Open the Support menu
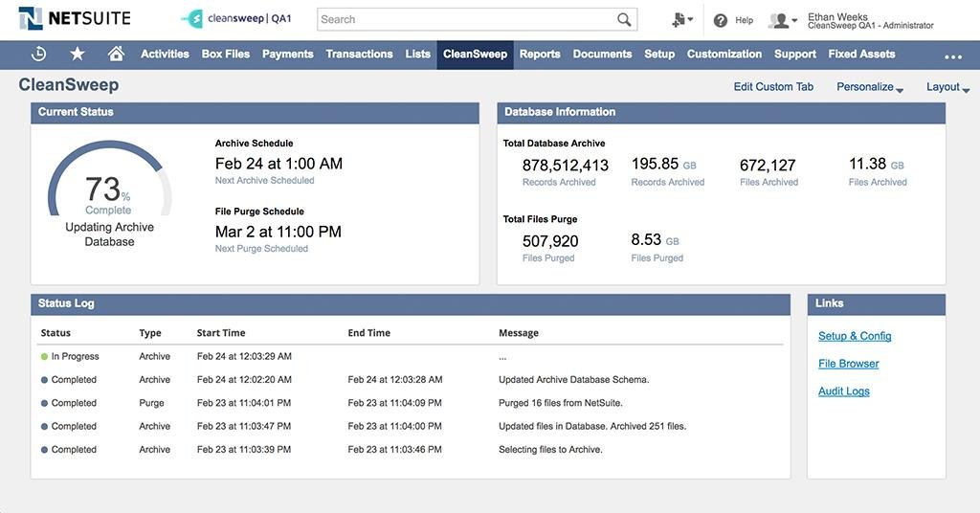 click(795, 55)
